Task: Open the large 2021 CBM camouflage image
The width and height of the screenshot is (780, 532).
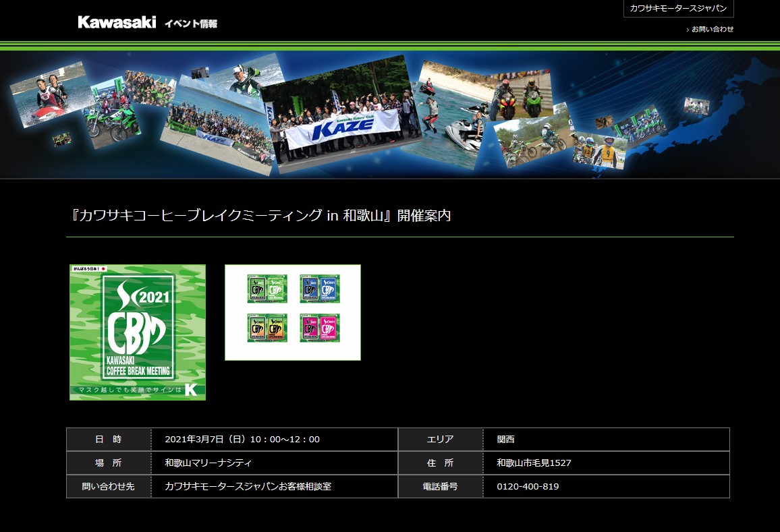Action: tap(138, 330)
